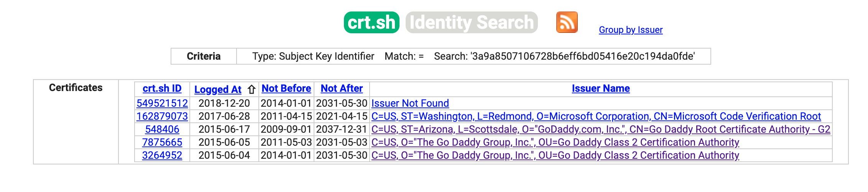Click the Logged At sort arrow icon
This screenshot has height=192, width=868.
(x=252, y=89)
